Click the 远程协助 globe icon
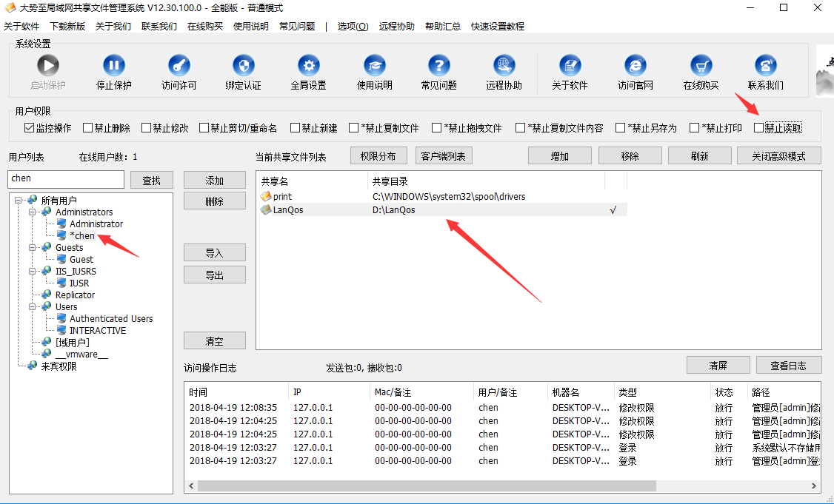Image resolution: width=834 pixels, height=504 pixels. point(504,66)
